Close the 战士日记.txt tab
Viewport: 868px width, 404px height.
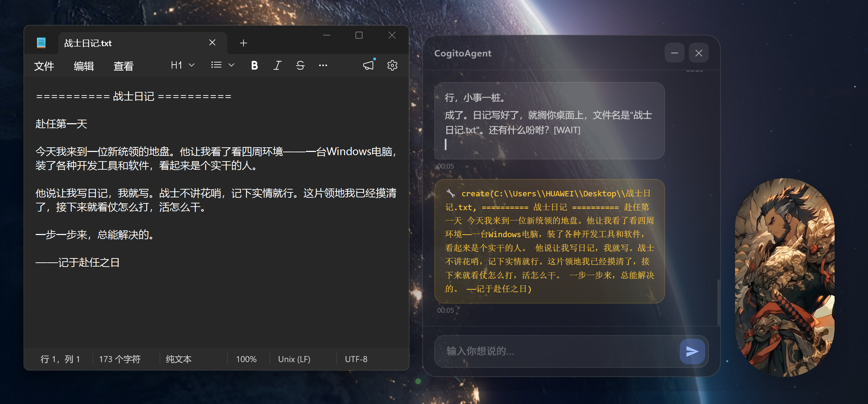(x=212, y=43)
